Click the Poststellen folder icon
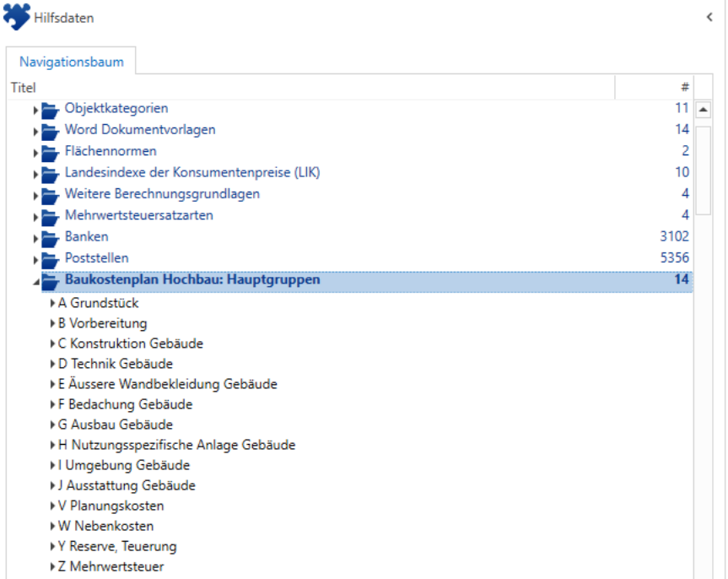728x579 pixels. click(50, 260)
